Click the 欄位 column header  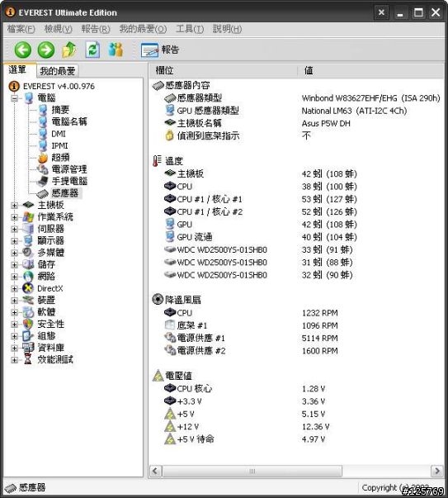(x=224, y=70)
